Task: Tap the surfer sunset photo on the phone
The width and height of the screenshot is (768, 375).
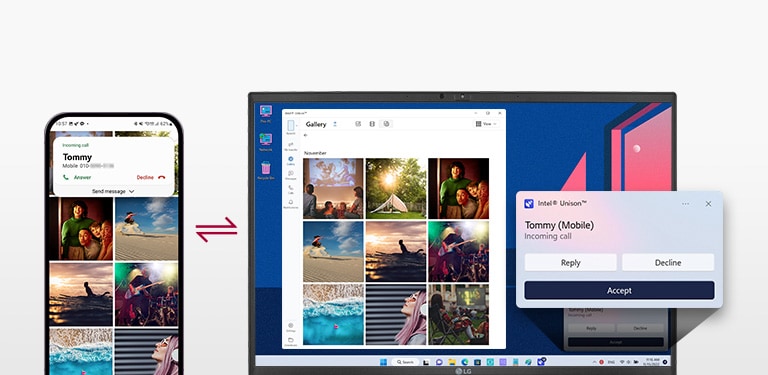Action: click(81, 294)
